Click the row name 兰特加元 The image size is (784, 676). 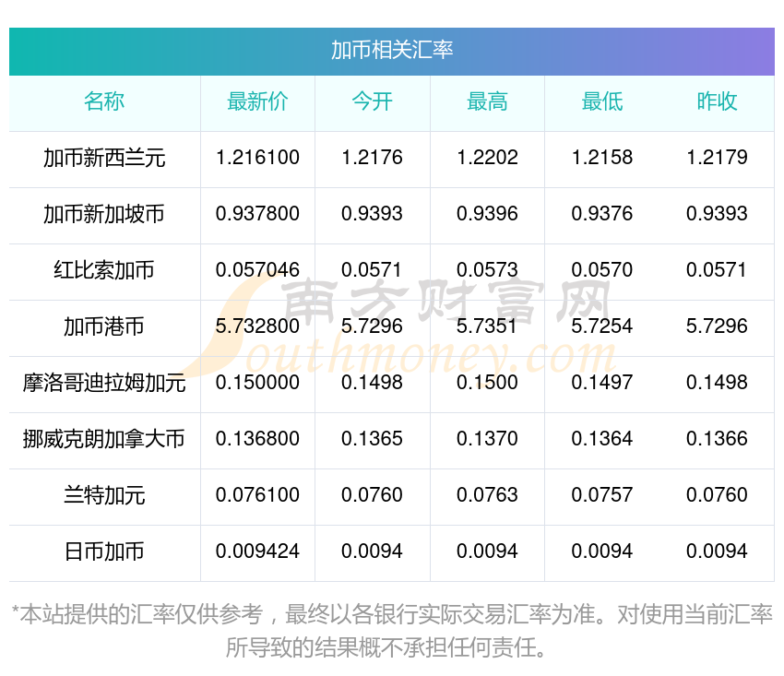(x=104, y=495)
